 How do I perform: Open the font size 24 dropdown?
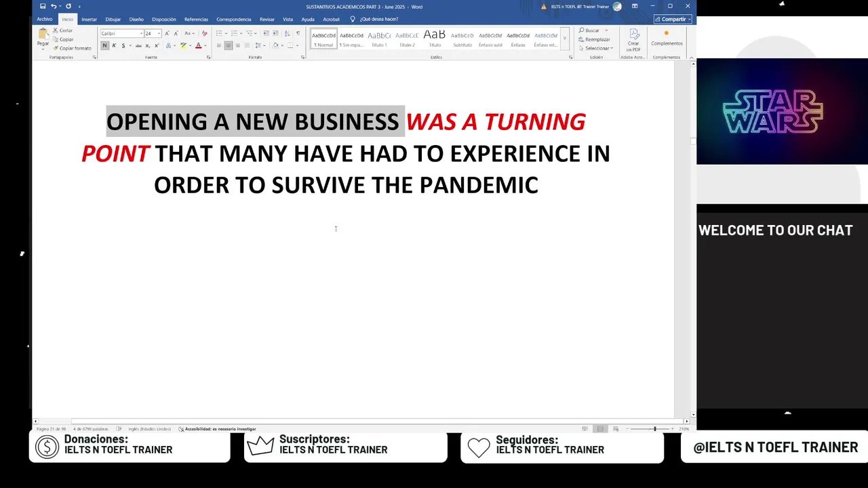[x=159, y=33]
